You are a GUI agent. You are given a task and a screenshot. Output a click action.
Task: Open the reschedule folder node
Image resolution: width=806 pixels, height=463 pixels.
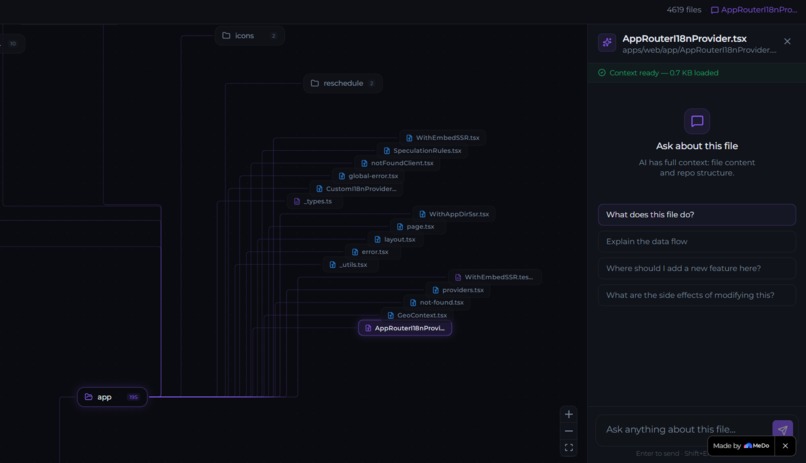(343, 83)
